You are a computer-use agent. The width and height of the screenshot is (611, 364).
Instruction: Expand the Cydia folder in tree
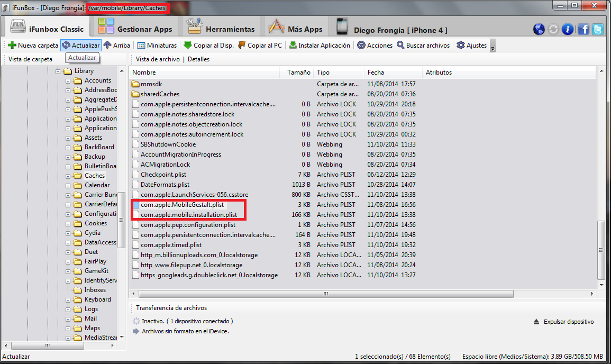(x=68, y=233)
